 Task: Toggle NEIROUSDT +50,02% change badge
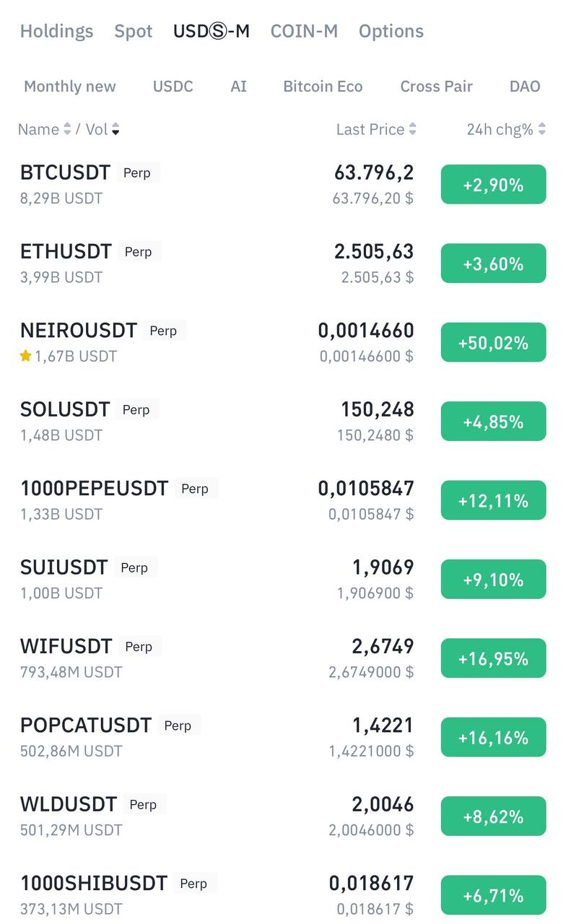tap(494, 342)
